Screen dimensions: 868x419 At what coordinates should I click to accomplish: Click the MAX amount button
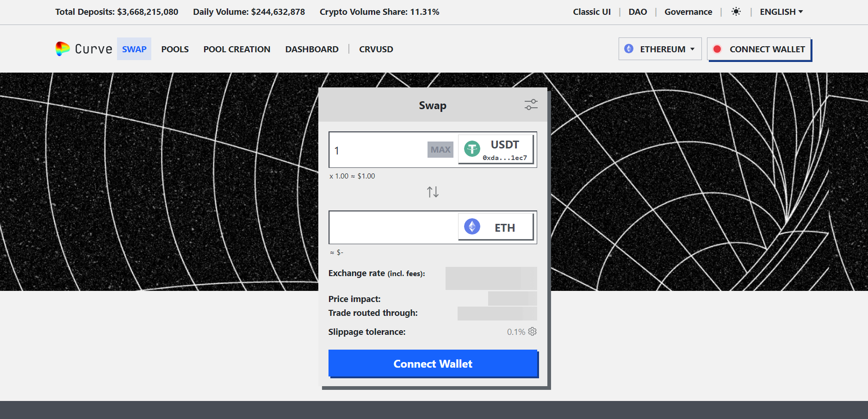tap(440, 149)
